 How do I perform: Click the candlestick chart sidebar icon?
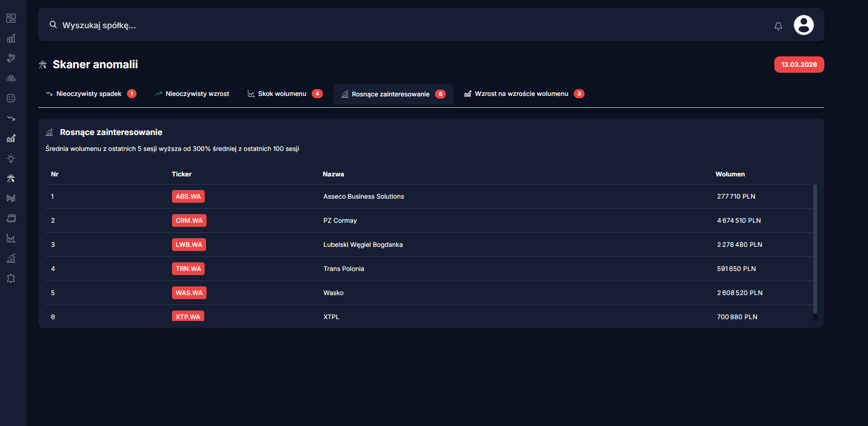click(x=11, y=198)
